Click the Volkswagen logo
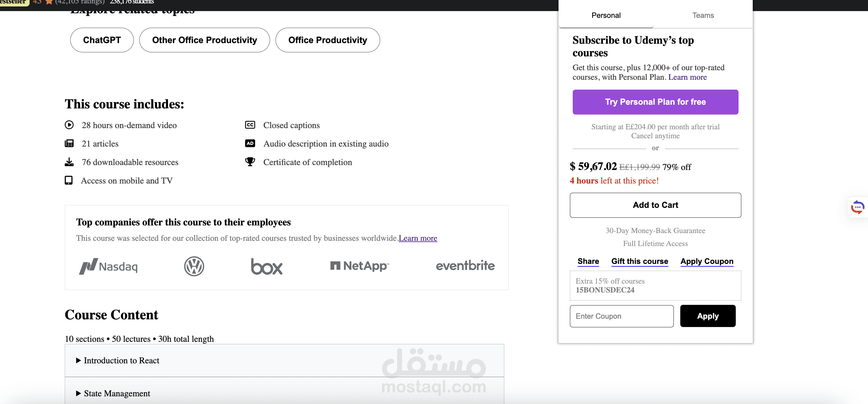 coord(194,266)
